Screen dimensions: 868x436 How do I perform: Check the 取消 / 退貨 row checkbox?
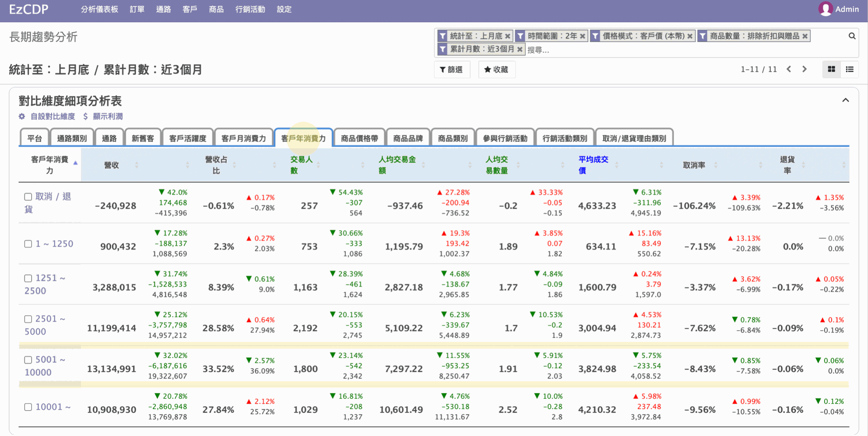point(28,197)
